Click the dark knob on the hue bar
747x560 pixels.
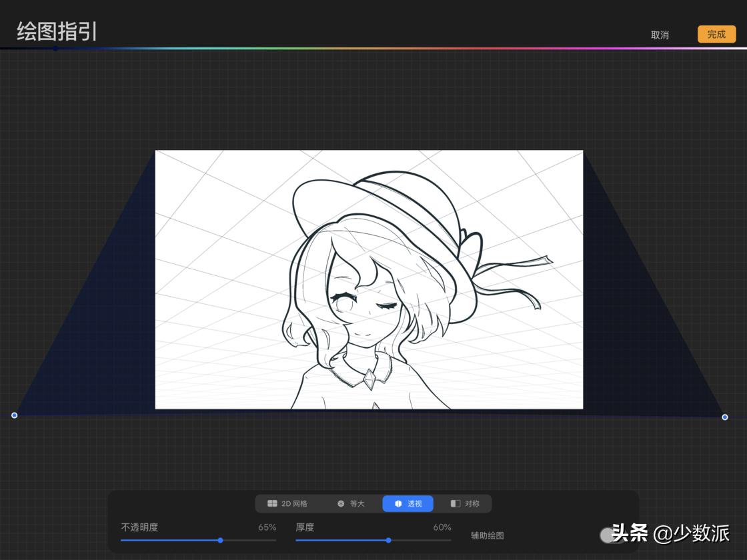[x=55, y=48]
